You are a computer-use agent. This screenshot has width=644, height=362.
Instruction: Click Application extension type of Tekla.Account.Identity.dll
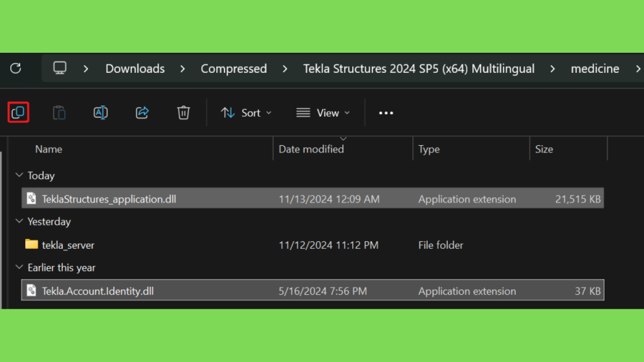(x=467, y=291)
